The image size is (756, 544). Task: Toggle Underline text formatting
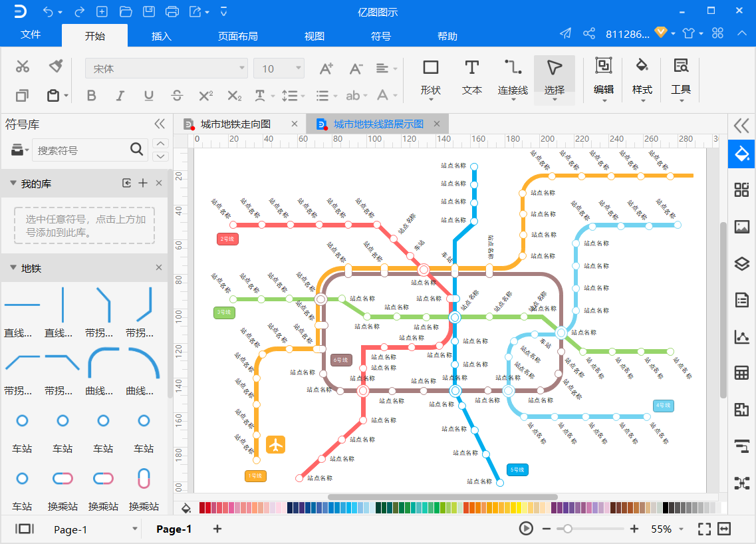(x=148, y=96)
